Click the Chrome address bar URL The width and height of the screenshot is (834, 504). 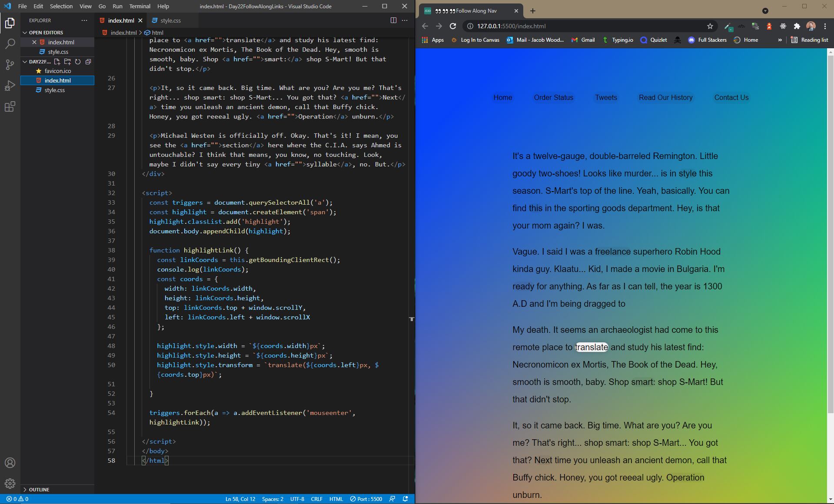[x=511, y=26]
